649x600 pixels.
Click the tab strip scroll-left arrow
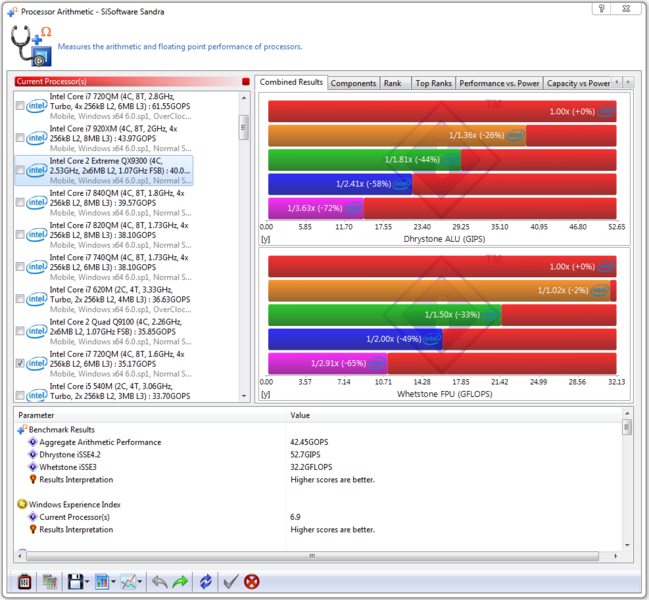click(617, 82)
